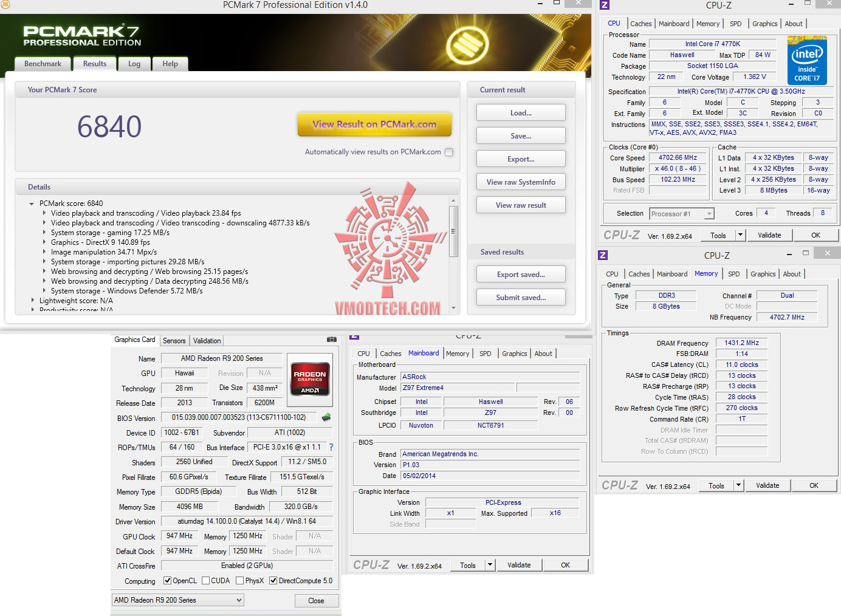Screen dimensions: 841x616
Task: Click OK in top CPU-Z CPU window
Action: coord(815,235)
